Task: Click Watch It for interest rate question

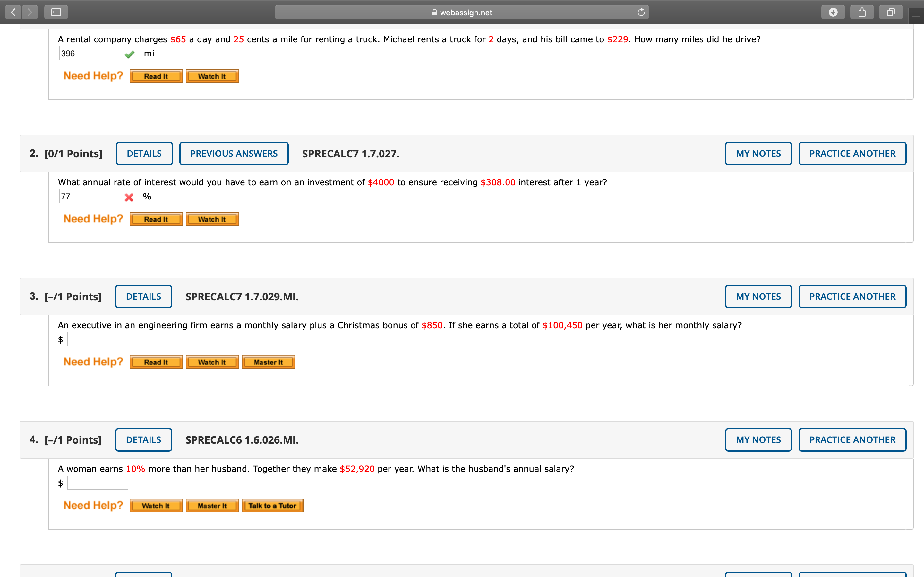Action: click(212, 219)
